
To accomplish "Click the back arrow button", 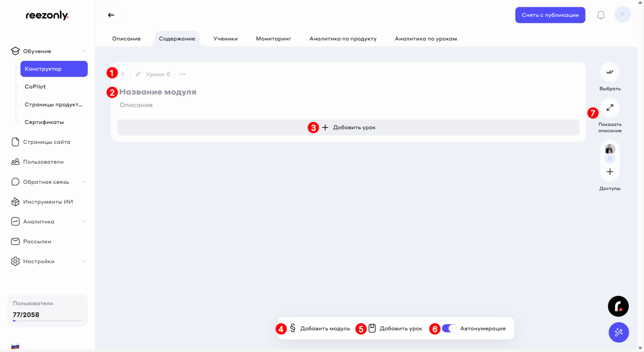I will pyautogui.click(x=111, y=15).
